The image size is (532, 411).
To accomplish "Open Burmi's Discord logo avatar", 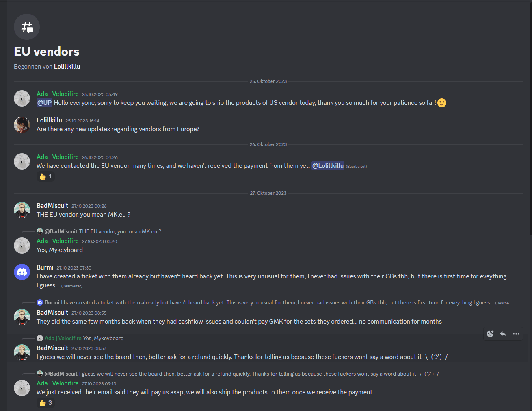I will 22,272.
